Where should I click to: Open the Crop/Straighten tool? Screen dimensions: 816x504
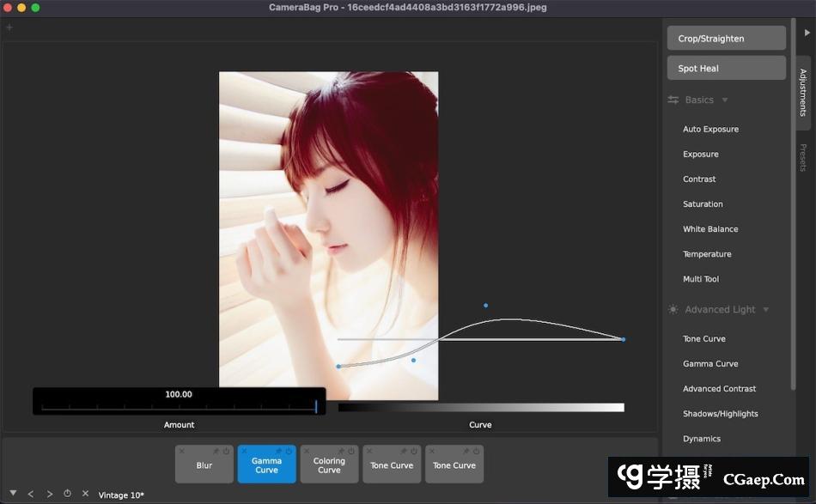[726, 39]
